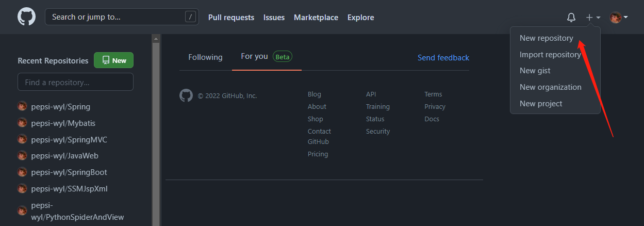The height and width of the screenshot is (226, 644).
Task: Click the © 2022 GitHub, Inc. text
Action: pyautogui.click(x=227, y=96)
